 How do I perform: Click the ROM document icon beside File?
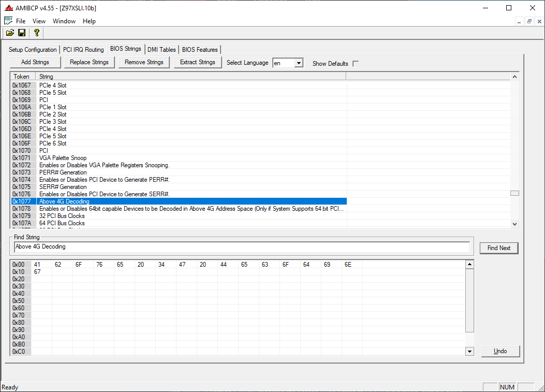tap(8, 21)
